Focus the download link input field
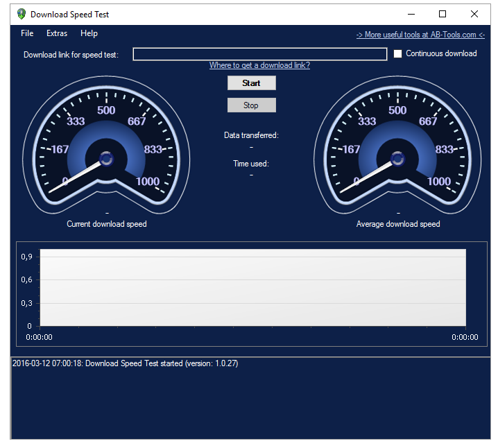This screenshot has height=448, width=498. (260, 54)
